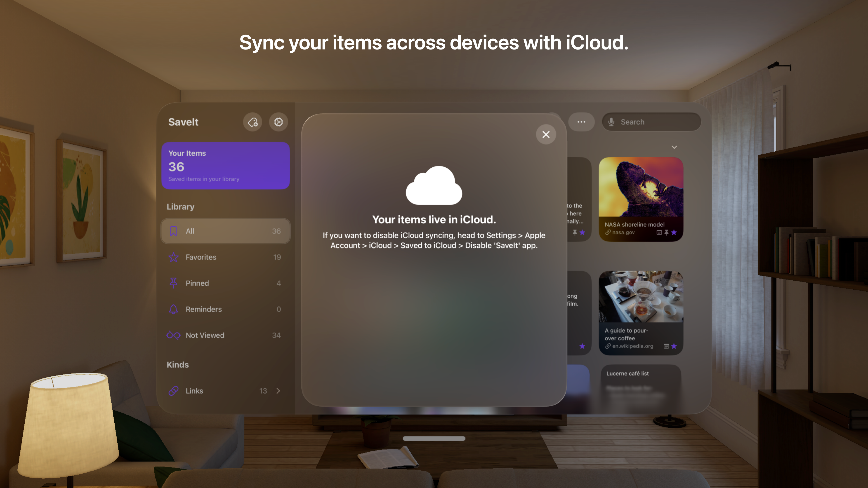868x488 pixels.
Task: Tap the microphone icon in Search
Action: point(611,122)
